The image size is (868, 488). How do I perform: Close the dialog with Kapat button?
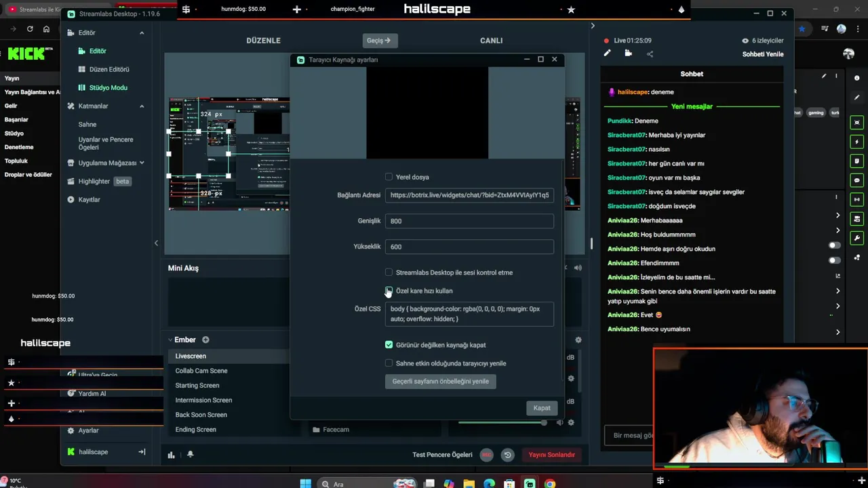[x=542, y=407]
